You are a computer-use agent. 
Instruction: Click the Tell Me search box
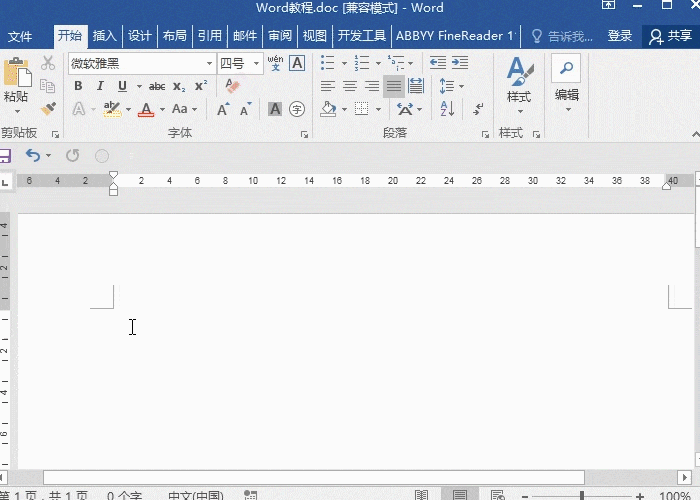[562, 36]
